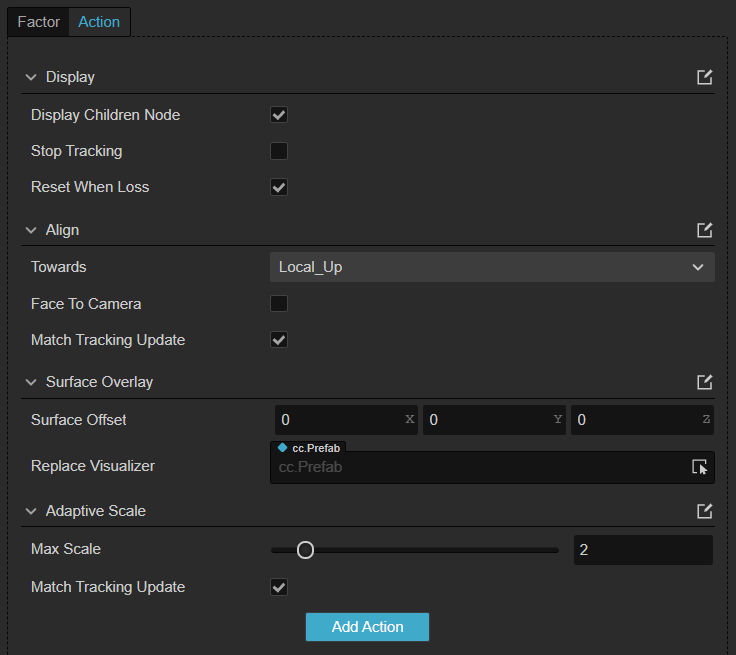Open external link icon in Display section

[x=704, y=77]
